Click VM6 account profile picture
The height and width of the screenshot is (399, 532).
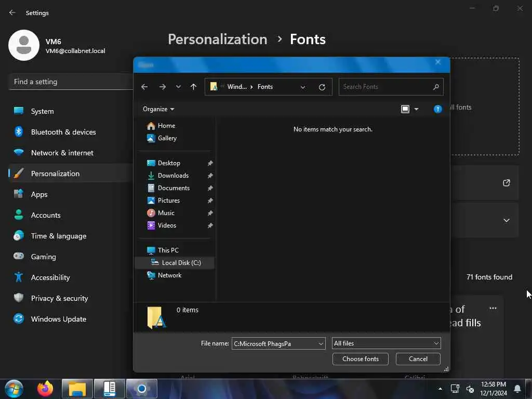point(24,45)
